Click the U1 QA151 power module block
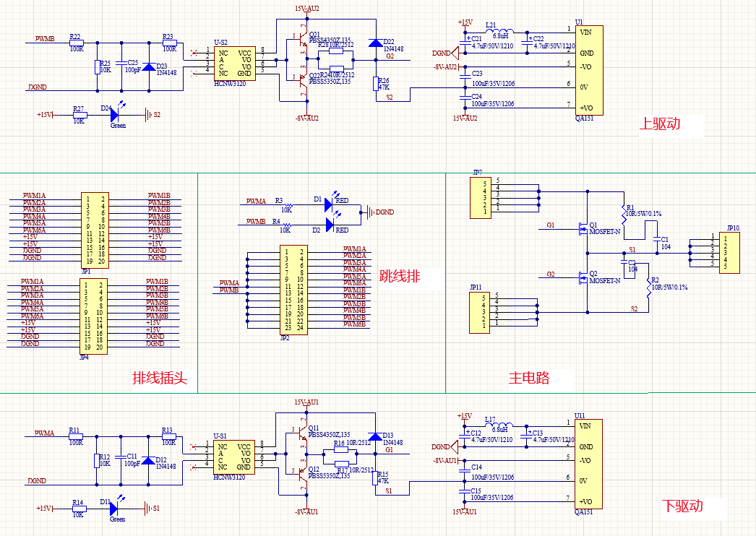 click(589, 70)
